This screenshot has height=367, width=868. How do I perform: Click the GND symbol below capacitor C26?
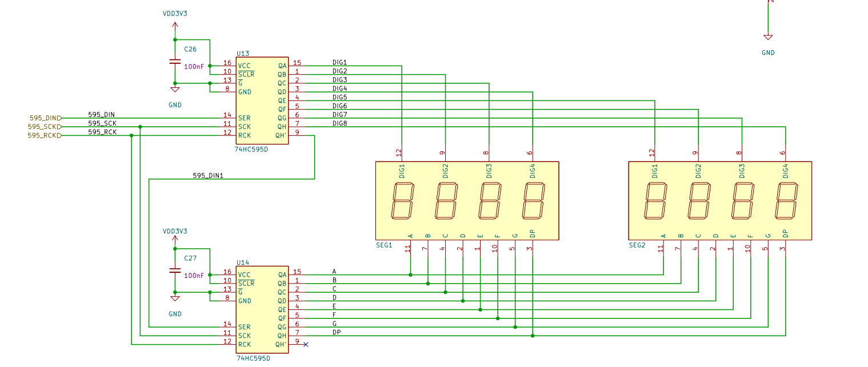(x=175, y=90)
